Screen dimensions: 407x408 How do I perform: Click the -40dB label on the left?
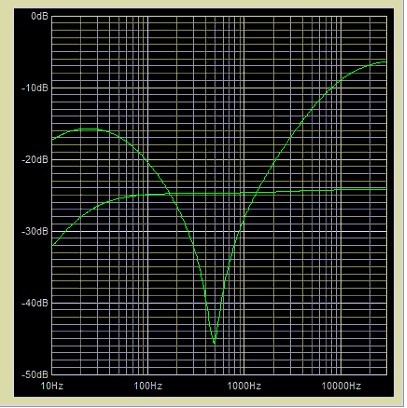35,303
